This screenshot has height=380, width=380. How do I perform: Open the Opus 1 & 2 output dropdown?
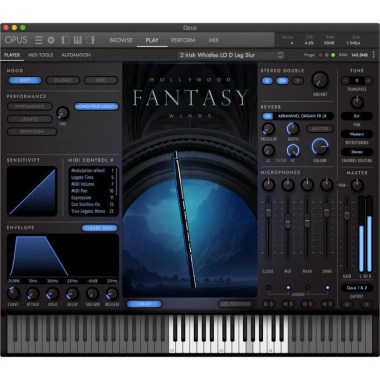[356, 288]
